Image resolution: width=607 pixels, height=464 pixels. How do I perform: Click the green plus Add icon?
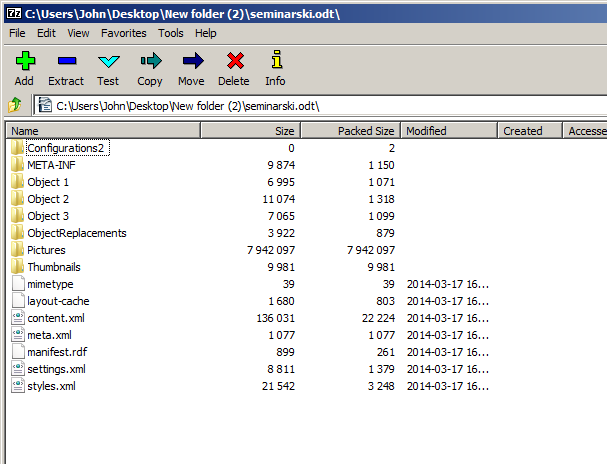24,62
